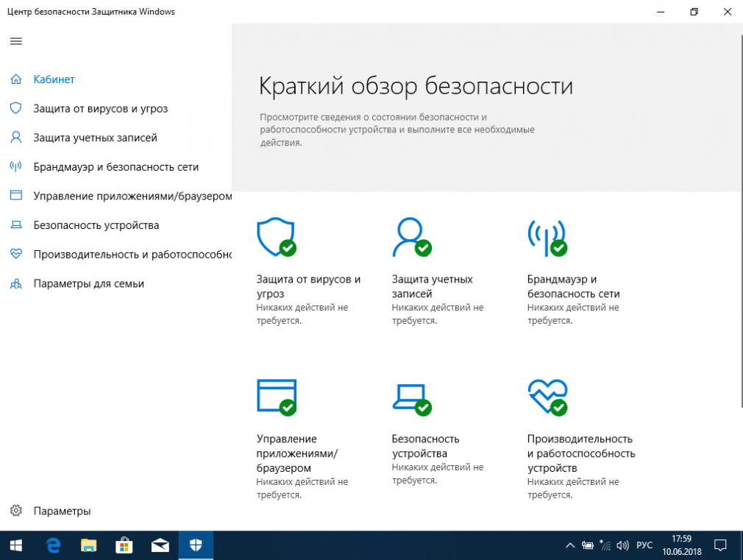Open the Mail app from the taskbar

pos(160,545)
